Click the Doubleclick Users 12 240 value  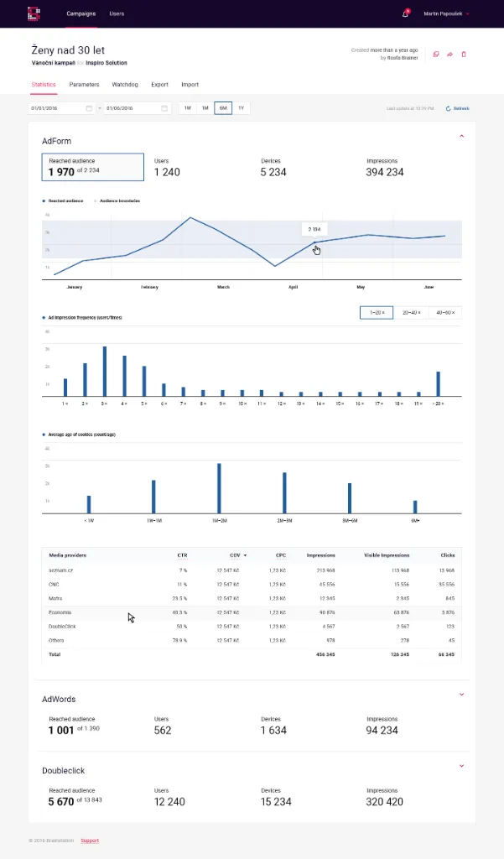[x=169, y=802]
